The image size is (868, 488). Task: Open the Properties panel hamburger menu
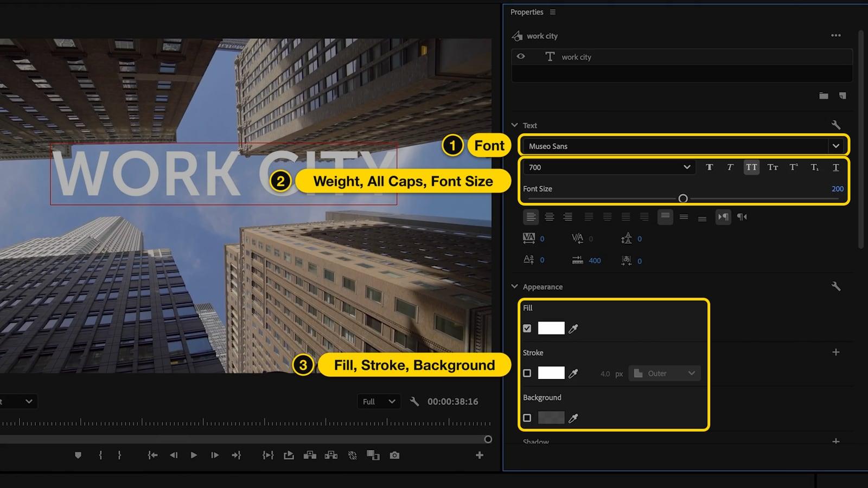click(553, 12)
